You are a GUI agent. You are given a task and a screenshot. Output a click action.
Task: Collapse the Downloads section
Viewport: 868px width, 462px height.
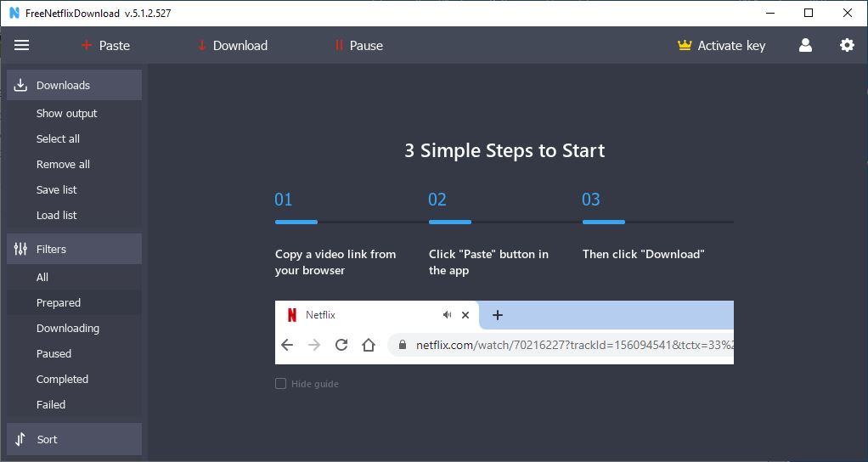pyautogui.click(x=74, y=85)
